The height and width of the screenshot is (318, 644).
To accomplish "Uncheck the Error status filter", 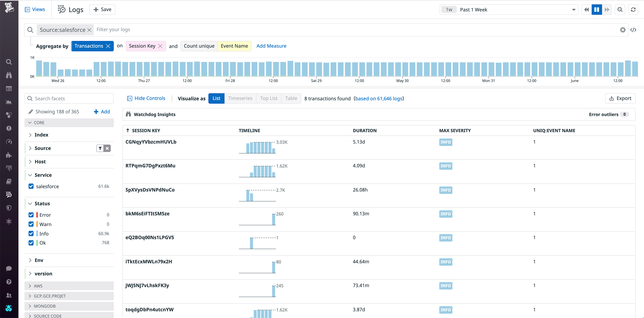I will coord(31,215).
